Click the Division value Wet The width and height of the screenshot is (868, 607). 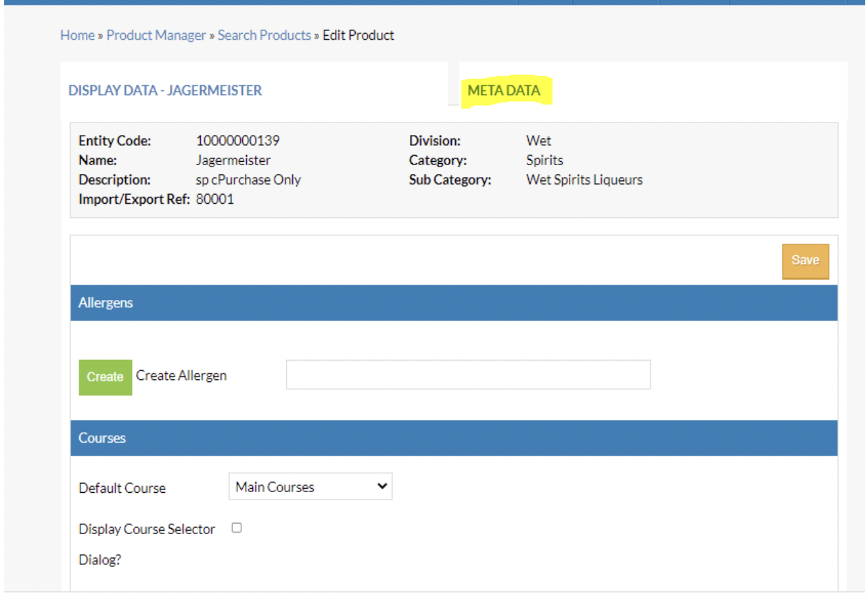539,140
